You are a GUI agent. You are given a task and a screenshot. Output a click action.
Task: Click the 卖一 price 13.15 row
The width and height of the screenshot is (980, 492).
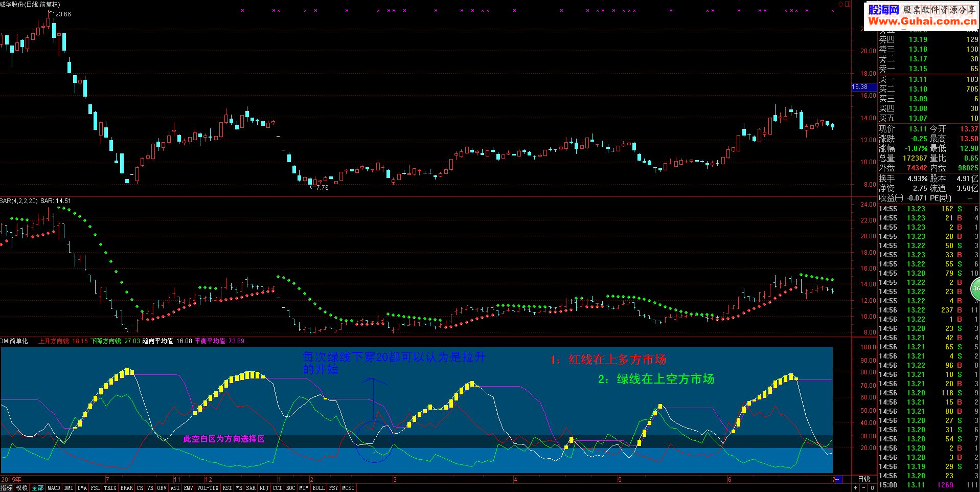click(928, 69)
